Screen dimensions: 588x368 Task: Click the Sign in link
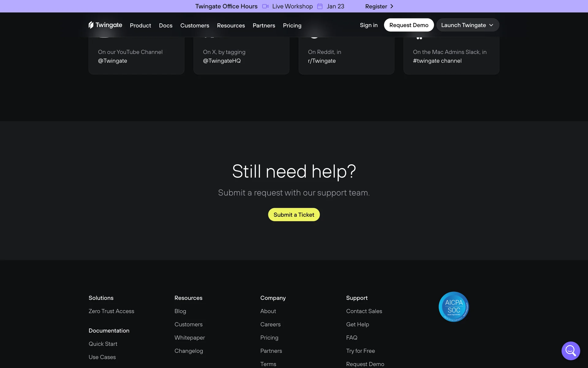(x=368, y=25)
